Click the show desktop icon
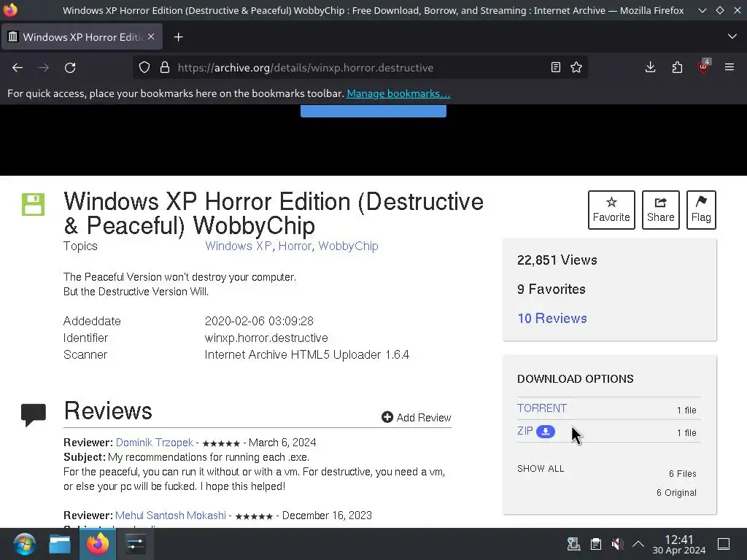 [x=724, y=544]
